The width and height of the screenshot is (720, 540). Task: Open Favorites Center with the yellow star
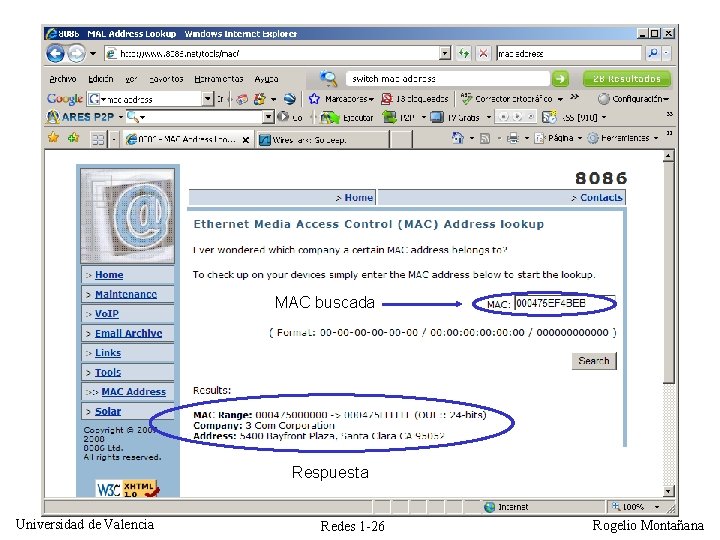click(54, 137)
